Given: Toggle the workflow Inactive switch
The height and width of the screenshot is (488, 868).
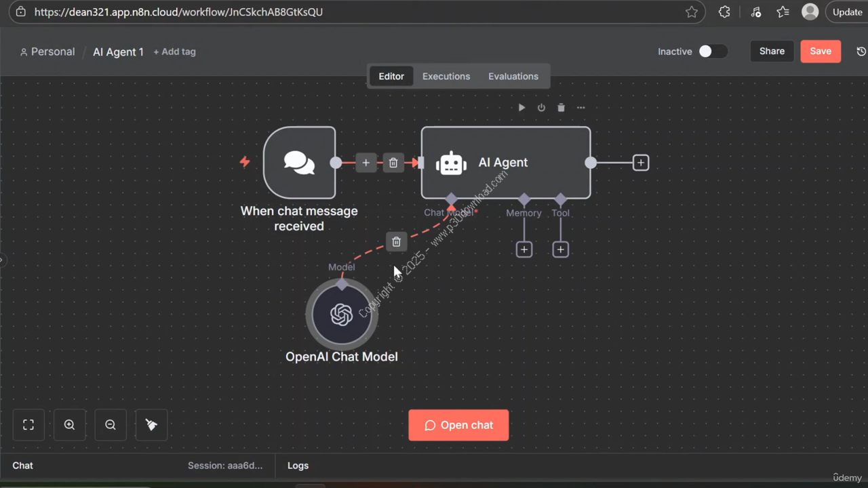Looking at the screenshot, I should coord(712,52).
